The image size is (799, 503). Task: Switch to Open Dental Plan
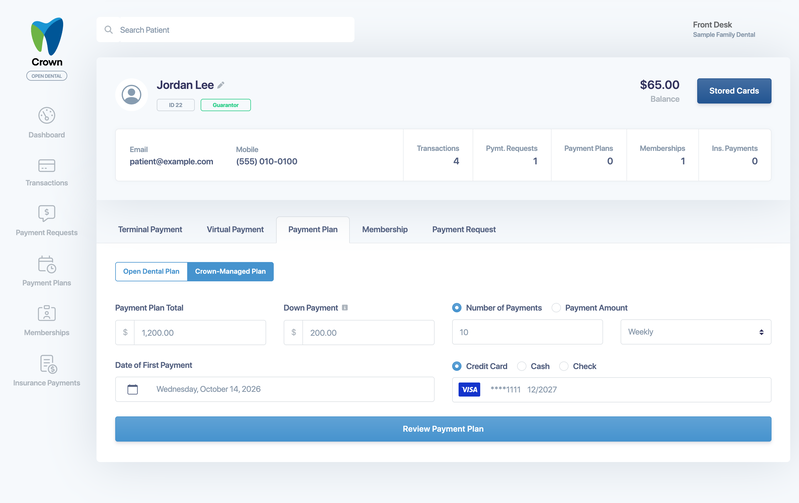click(x=151, y=272)
